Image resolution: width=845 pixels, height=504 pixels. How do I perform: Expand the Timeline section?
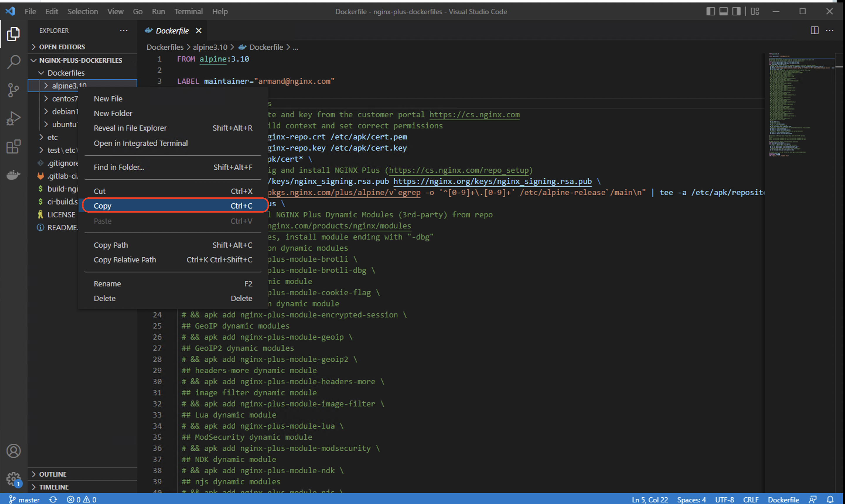[x=82, y=487]
